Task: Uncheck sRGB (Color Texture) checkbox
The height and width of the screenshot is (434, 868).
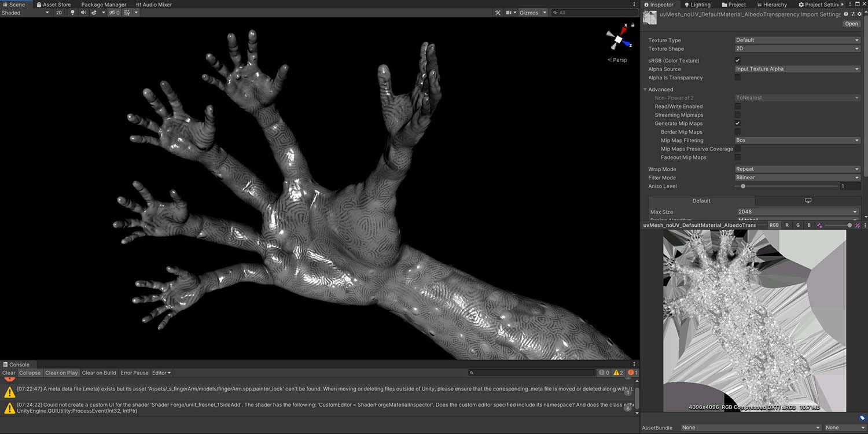Action: coord(737,60)
